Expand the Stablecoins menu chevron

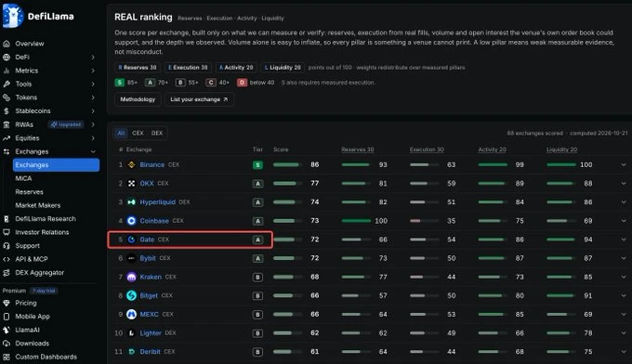tap(93, 111)
